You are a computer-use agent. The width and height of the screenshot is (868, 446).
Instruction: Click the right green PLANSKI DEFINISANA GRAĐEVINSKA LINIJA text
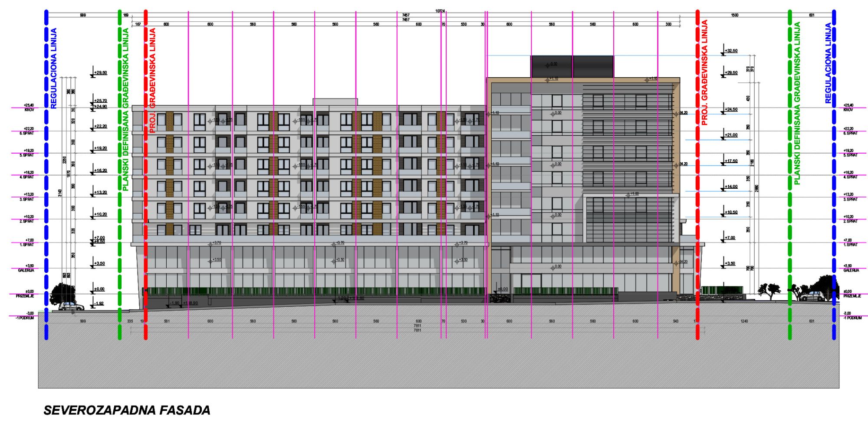click(797, 103)
